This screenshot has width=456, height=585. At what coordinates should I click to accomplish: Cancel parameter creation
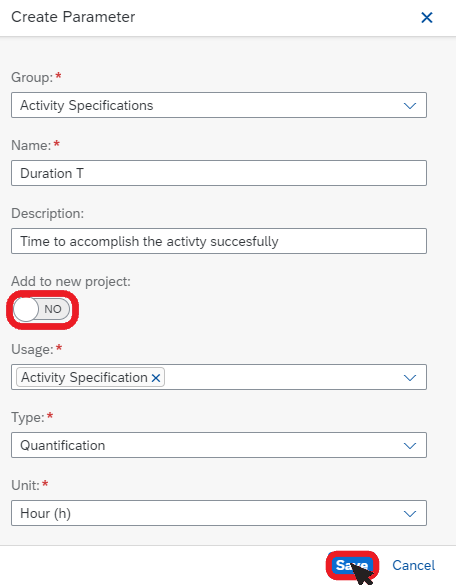pos(413,565)
